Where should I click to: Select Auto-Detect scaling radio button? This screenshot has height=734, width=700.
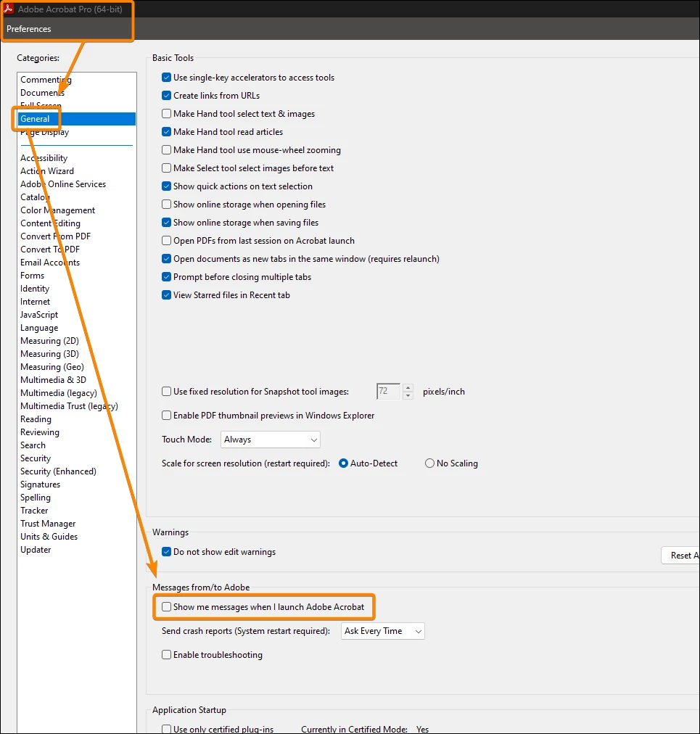[343, 463]
